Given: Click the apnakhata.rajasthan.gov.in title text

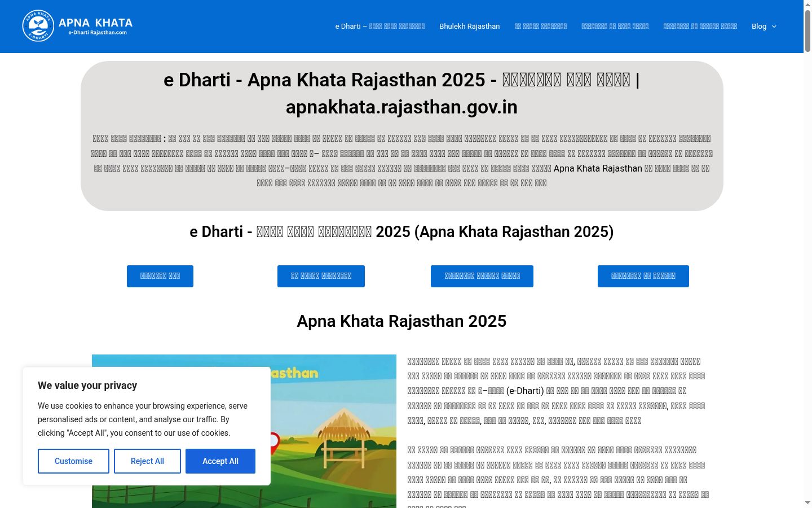Looking at the screenshot, I should click(401, 107).
